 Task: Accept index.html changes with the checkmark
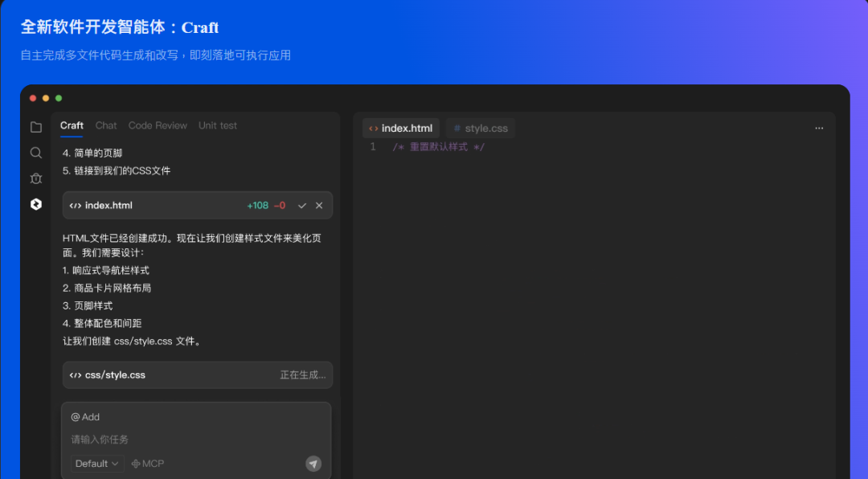[x=301, y=206]
